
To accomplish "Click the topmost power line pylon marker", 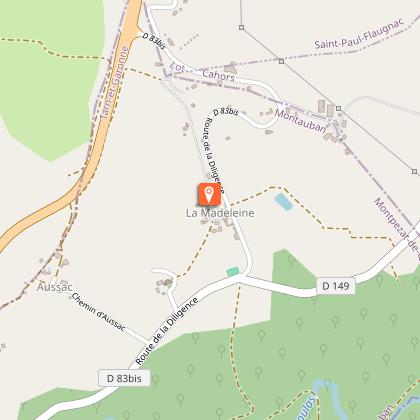I will click(242, 27).
